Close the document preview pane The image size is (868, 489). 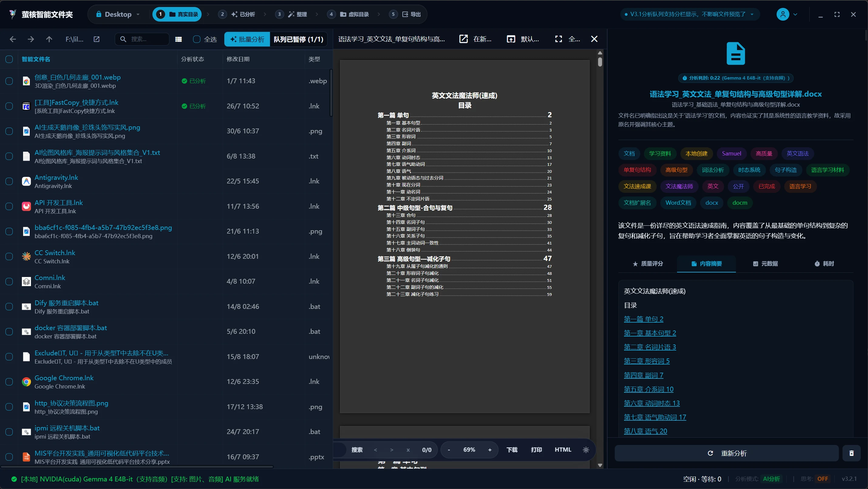coord(594,39)
